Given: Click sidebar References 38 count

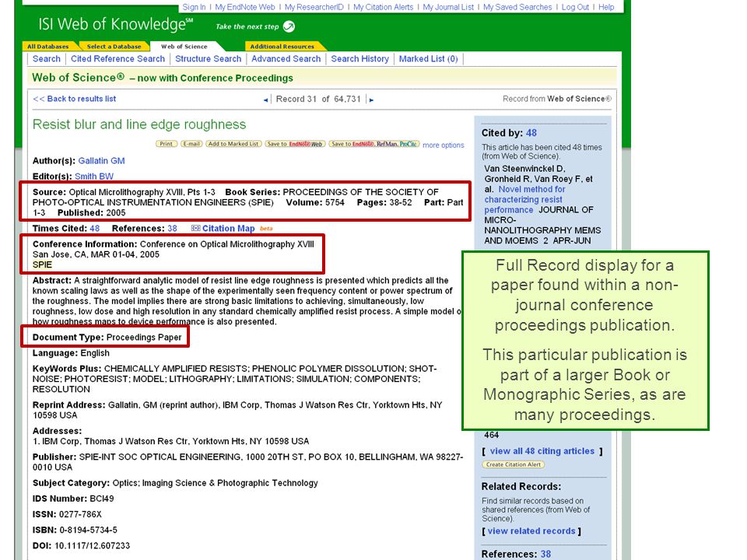Looking at the screenshot, I should [x=545, y=555].
